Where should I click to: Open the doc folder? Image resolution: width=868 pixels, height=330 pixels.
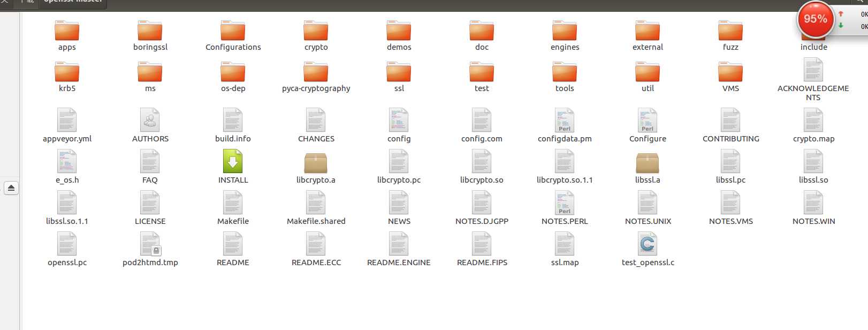pyautogui.click(x=482, y=31)
